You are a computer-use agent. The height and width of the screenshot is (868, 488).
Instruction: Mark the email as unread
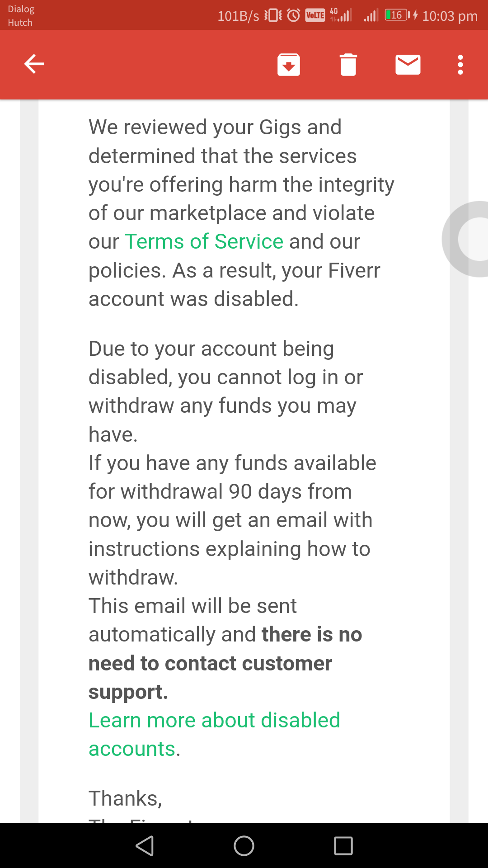coord(408,64)
